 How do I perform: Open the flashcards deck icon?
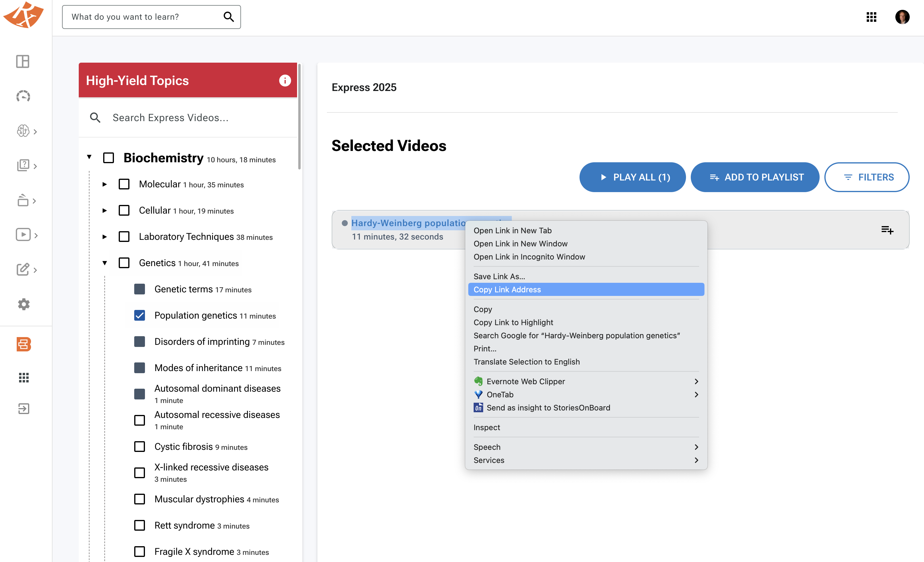point(23,200)
